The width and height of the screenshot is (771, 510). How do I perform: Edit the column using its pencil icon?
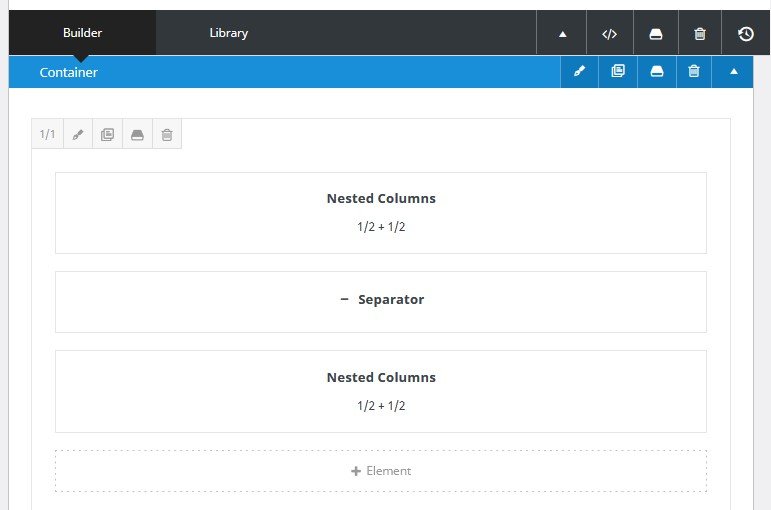[78, 134]
